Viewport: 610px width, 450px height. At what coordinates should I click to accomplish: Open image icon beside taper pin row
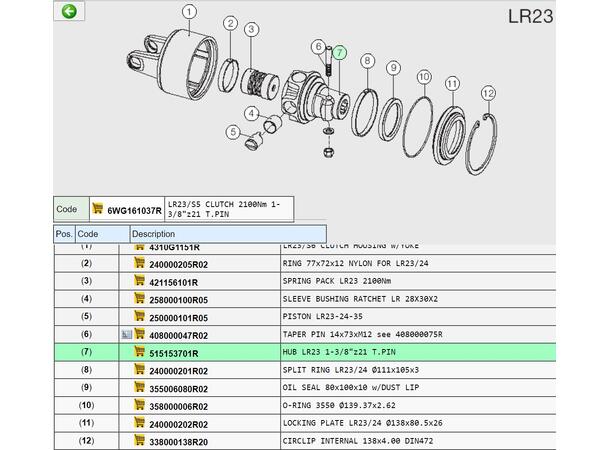(x=126, y=335)
